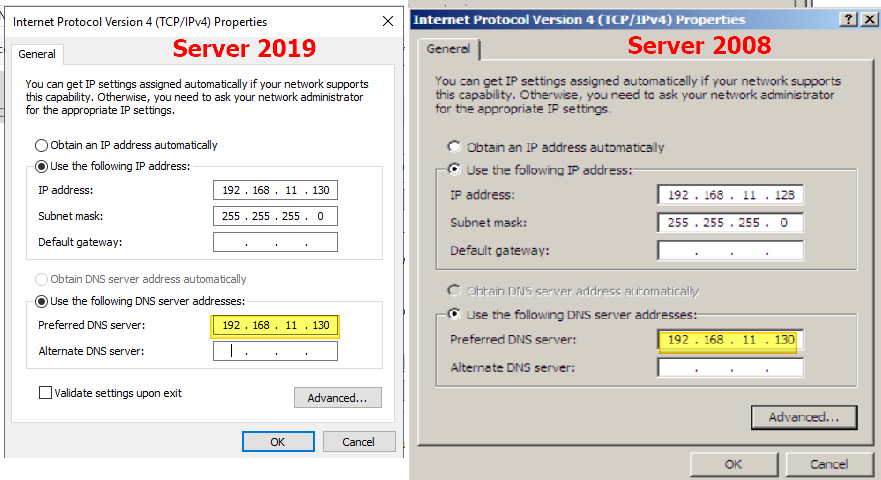Open Advanced settings in Server 2019 dialog

pos(338,398)
